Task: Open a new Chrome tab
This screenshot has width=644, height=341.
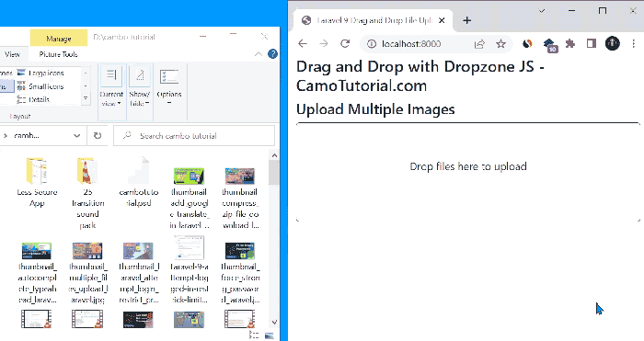Action: (467, 20)
